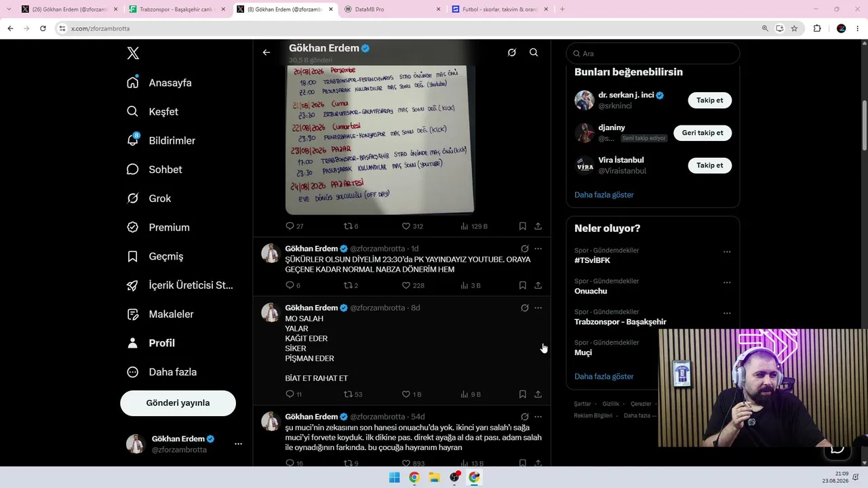Show more suggestions under Bunları beğenebilirsin
The image size is (868, 488).
click(x=604, y=195)
